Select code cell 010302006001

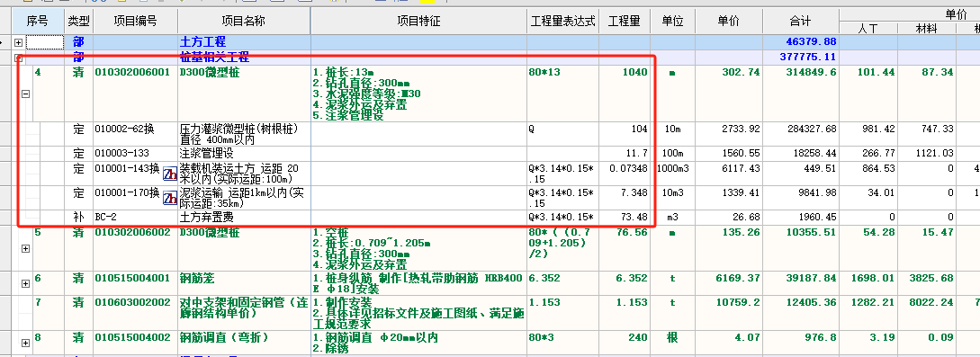(x=132, y=73)
